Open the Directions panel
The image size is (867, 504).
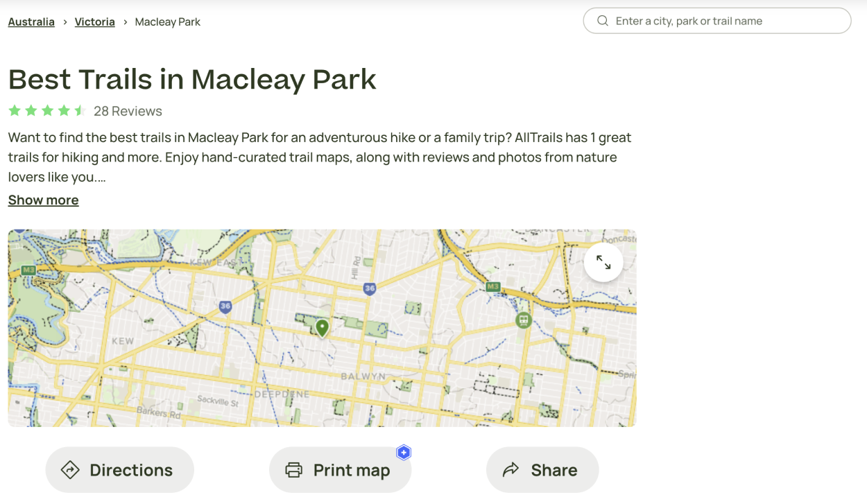coord(119,469)
